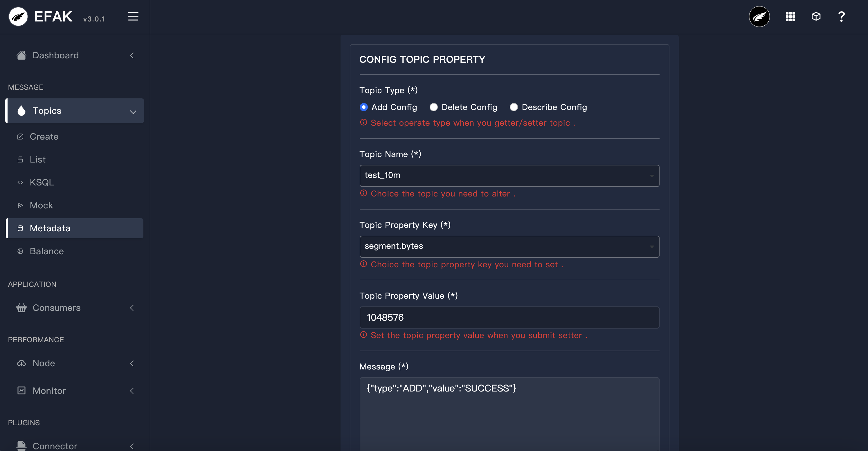Open the KSQL menu item
Viewport: 868px width, 451px height.
click(x=42, y=182)
